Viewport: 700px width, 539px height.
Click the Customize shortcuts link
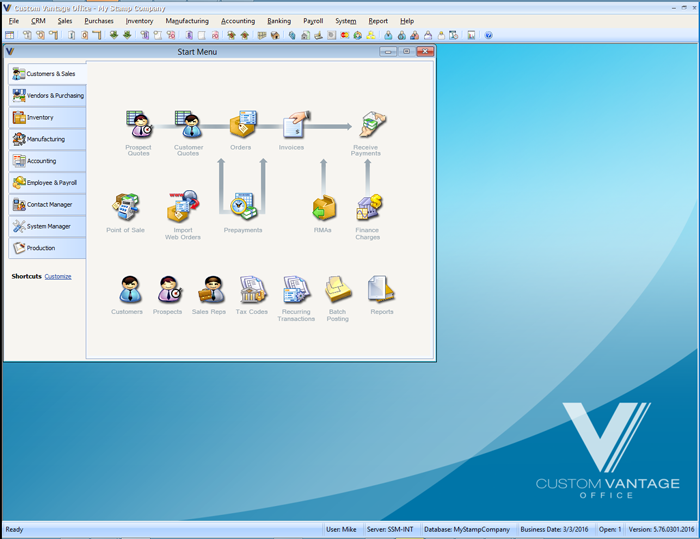[x=58, y=276]
